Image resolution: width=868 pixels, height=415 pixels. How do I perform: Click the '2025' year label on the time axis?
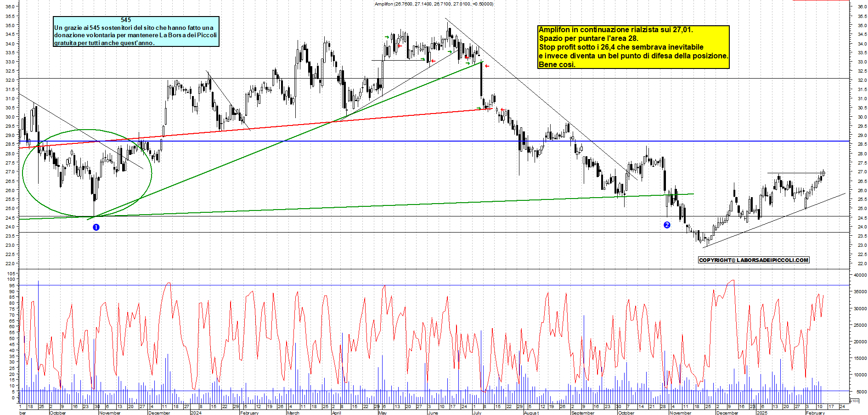click(762, 413)
